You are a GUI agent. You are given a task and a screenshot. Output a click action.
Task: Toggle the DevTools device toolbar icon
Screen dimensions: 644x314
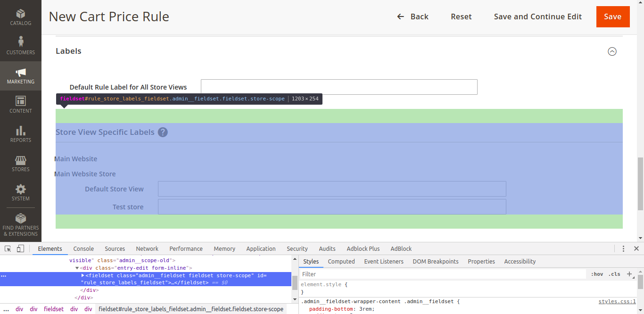(x=20, y=248)
